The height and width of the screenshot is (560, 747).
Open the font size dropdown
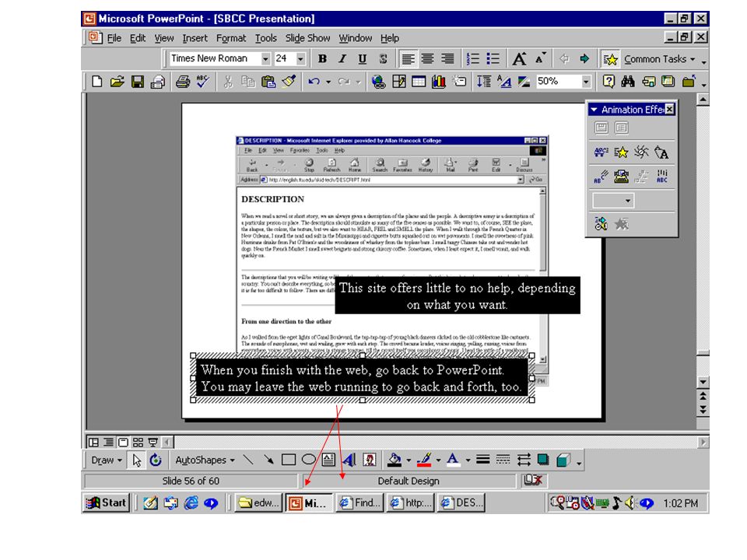300,58
